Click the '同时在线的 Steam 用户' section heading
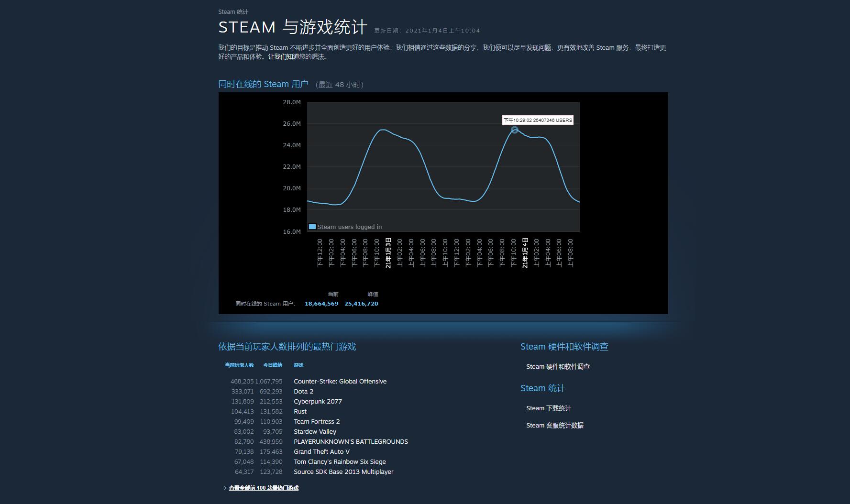Image resolution: width=850 pixels, height=504 pixels. click(263, 84)
